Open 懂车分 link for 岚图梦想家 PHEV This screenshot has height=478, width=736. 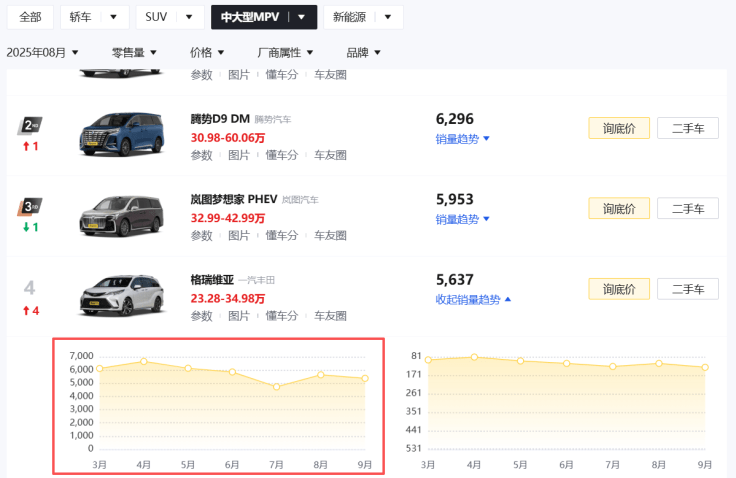click(x=282, y=236)
